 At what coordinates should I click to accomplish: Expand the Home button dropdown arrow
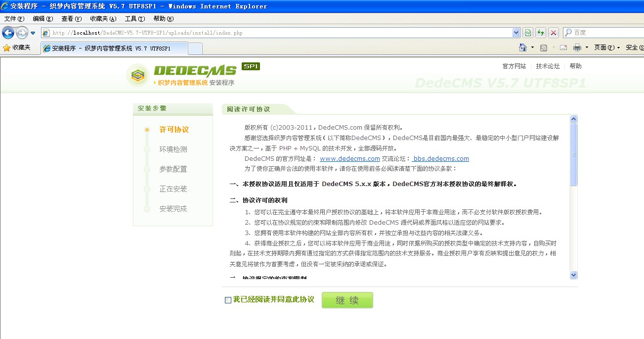(532, 48)
